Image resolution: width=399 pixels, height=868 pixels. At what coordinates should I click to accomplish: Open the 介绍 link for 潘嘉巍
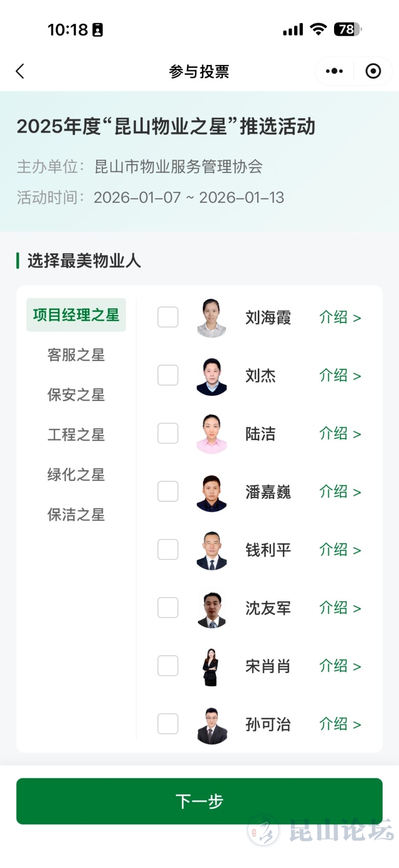(340, 492)
